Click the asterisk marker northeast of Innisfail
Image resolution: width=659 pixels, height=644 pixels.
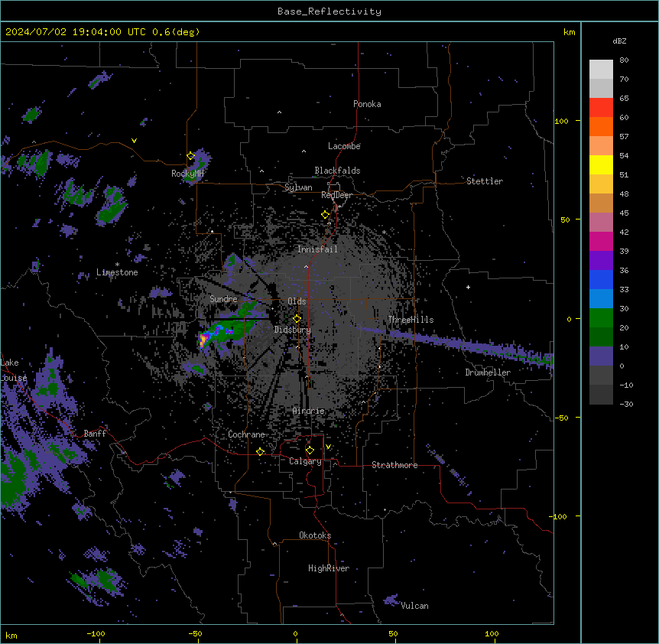pos(384,232)
